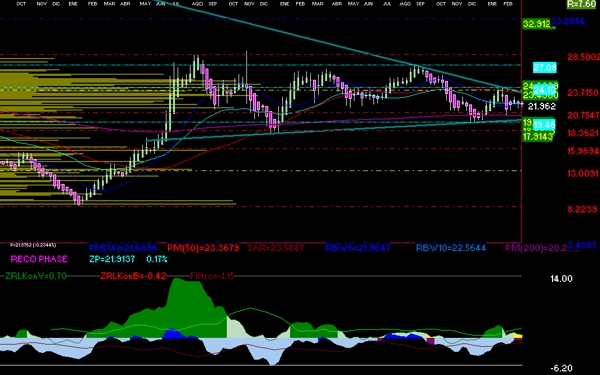Select the cyan 24.10 price label
The image size is (600, 375).
tap(544, 90)
